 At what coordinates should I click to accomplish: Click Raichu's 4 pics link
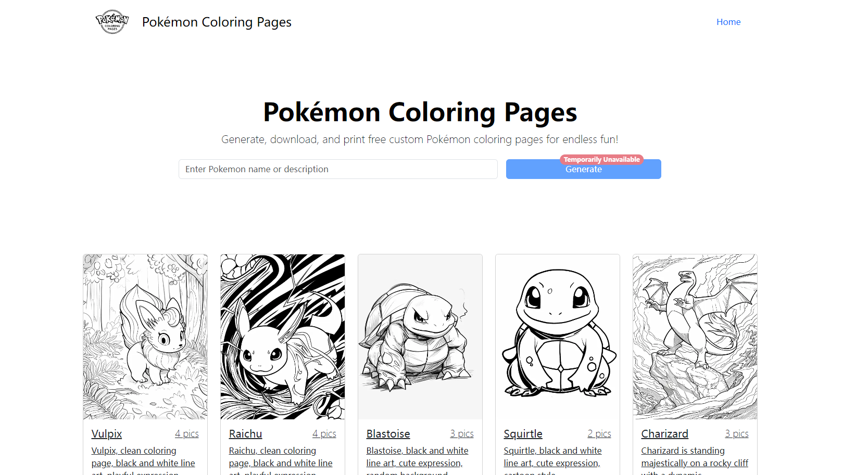pos(324,433)
